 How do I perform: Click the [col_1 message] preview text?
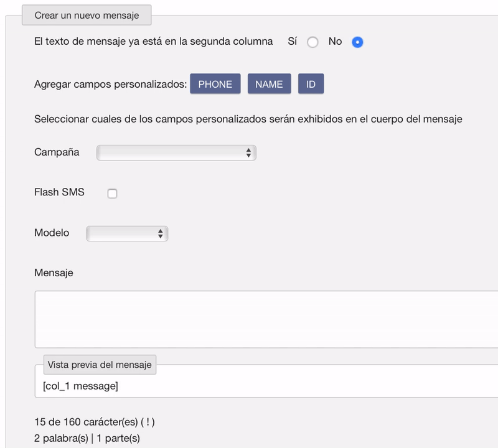[x=81, y=386]
